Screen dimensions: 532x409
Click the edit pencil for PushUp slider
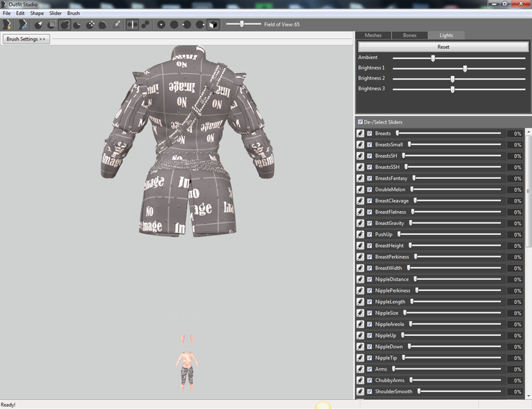pyautogui.click(x=360, y=234)
